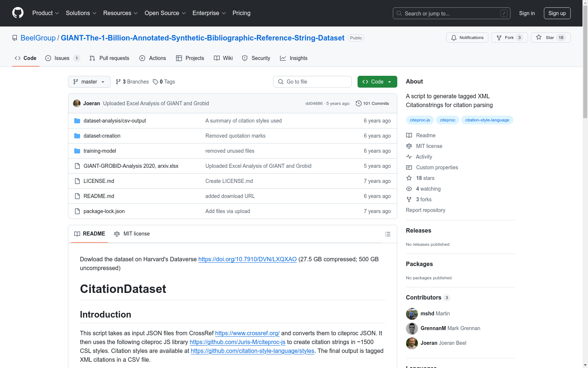Click file icon beside README.md
Viewport: 588px width, 368px height.
pyautogui.click(x=77, y=196)
